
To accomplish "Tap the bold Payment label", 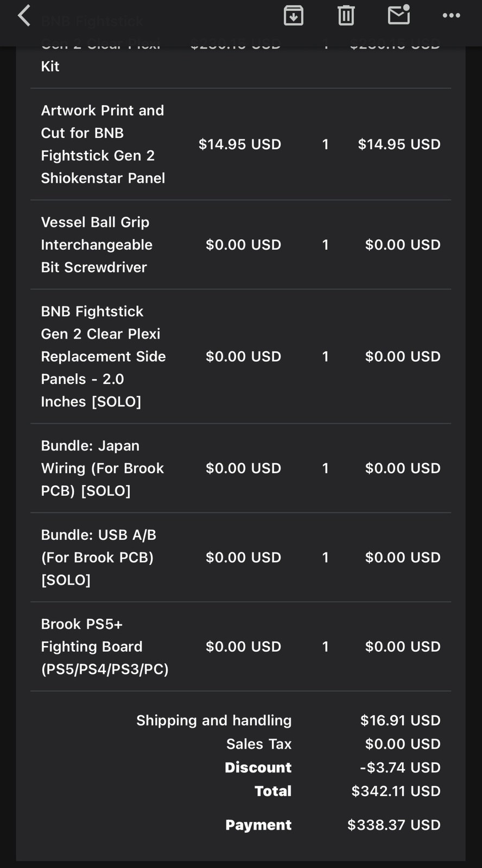I will click(258, 825).
